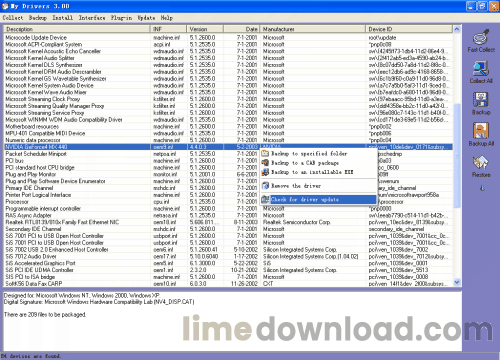Sort by the Description column header
Image resolution: width=500 pixels, height=360 pixels.
pyautogui.click(x=77, y=29)
